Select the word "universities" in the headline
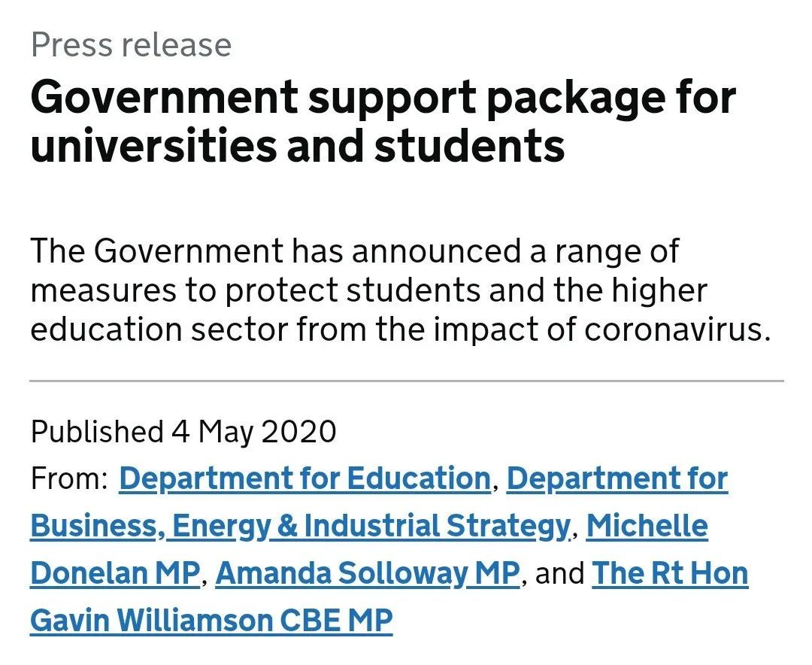The image size is (812, 665). [150, 146]
